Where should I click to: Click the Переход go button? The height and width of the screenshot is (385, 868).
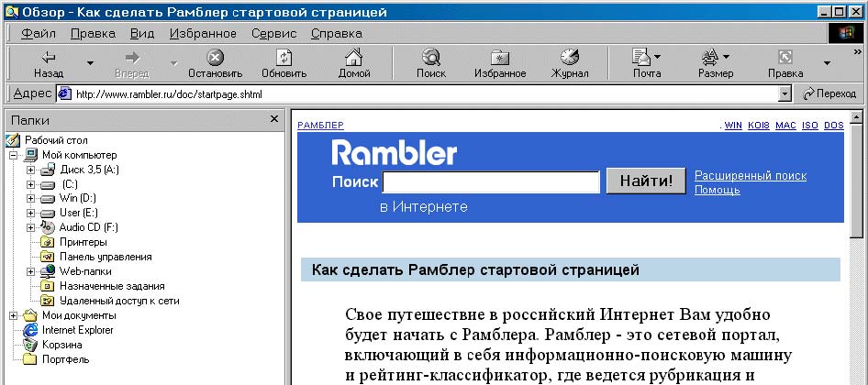[x=829, y=94]
